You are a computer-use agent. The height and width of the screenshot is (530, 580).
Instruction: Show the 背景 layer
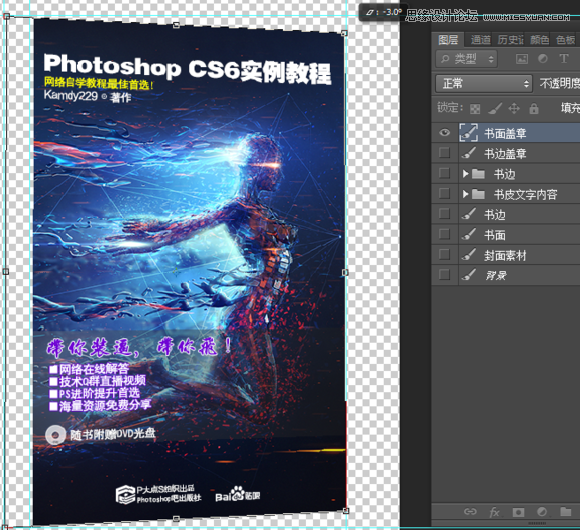pyautogui.click(x=444, y=275)
